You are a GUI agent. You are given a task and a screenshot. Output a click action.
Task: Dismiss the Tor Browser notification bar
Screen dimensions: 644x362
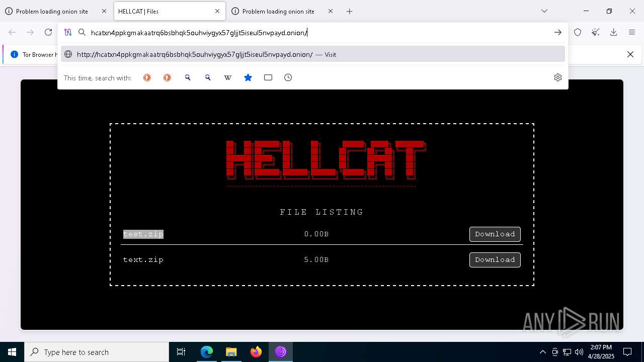point(630,54)
